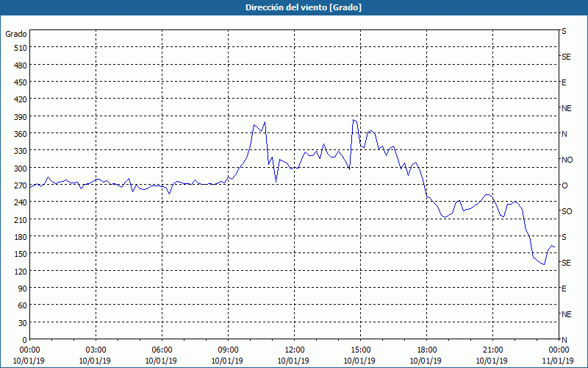Click the 'SE' compass label at 120 level
Image resolution: width=588 pixels, height=368 pixels.
pos(566,263)
